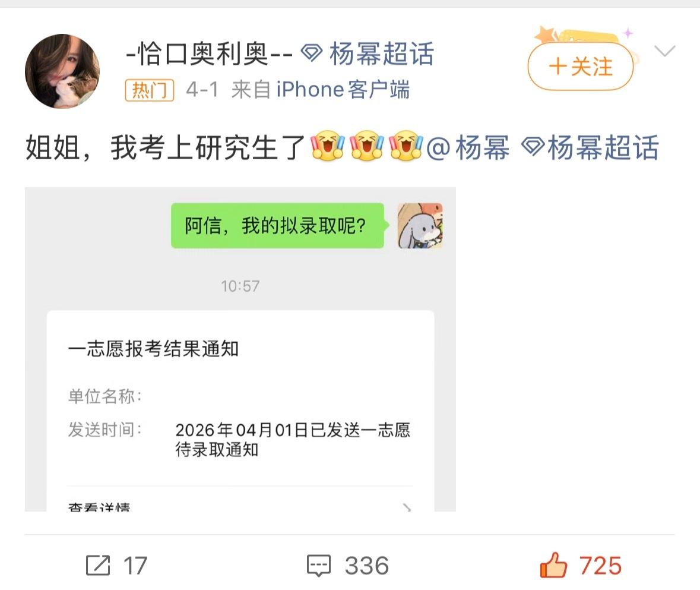700x590 pixels.
Task: Open the 一志愿报考结果通知 card title
Action: [154, 349]
